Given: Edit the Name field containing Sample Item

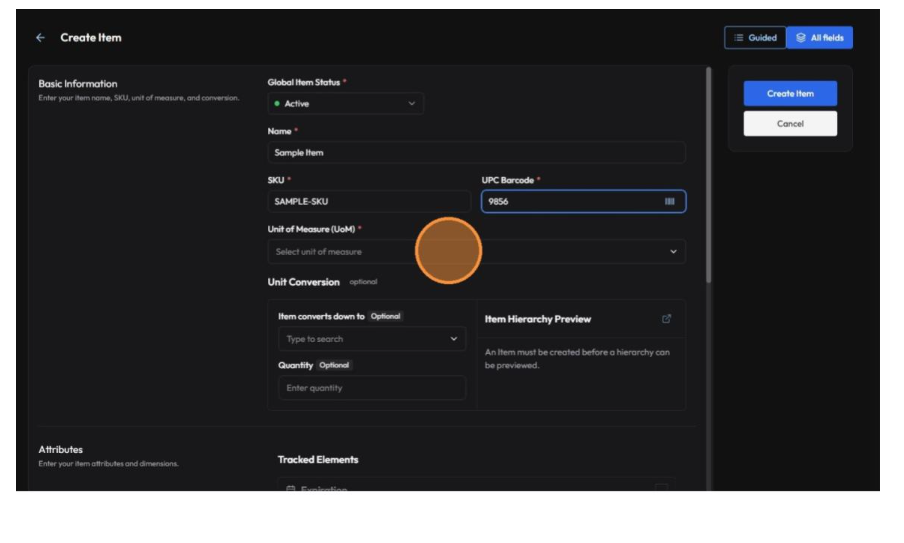Looking at the screenshot, I should click(x=476, y=153).
